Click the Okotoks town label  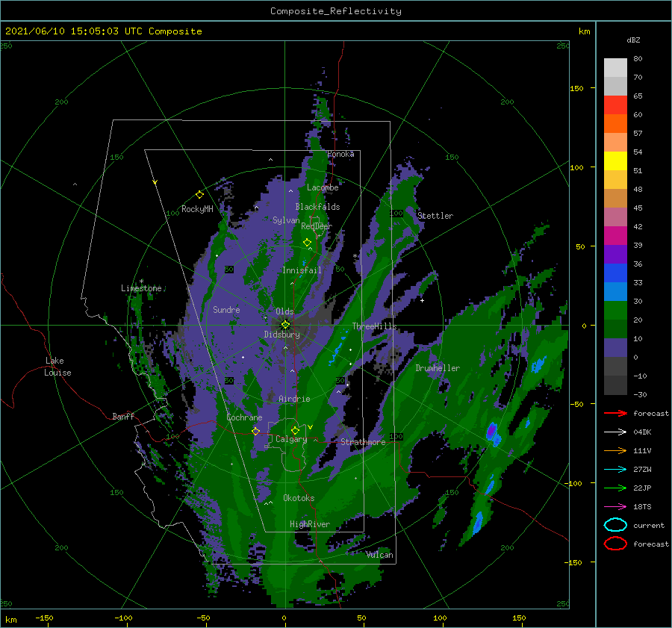tap(299, 498)
